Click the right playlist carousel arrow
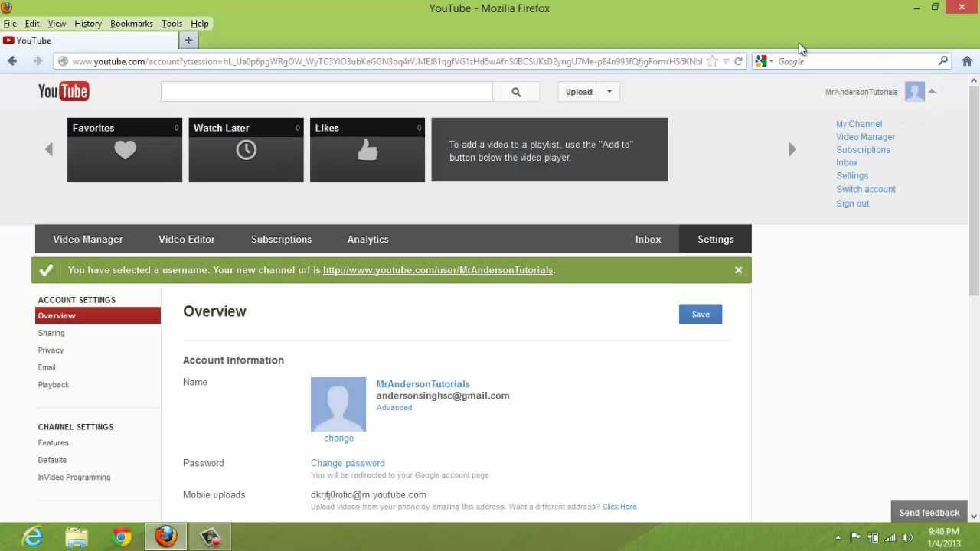 792,149
